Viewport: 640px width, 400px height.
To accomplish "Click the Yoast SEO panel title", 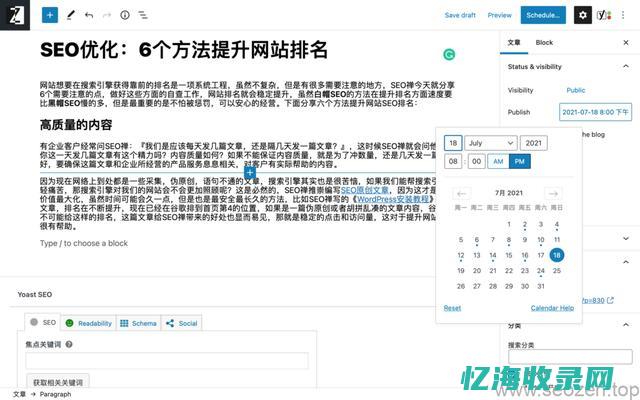I will coord(35,294).
